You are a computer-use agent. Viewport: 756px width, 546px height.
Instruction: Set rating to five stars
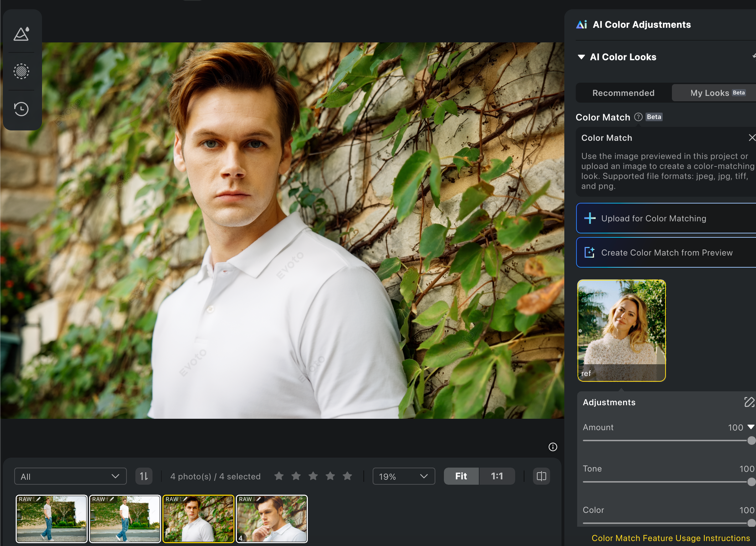point(347,476)
